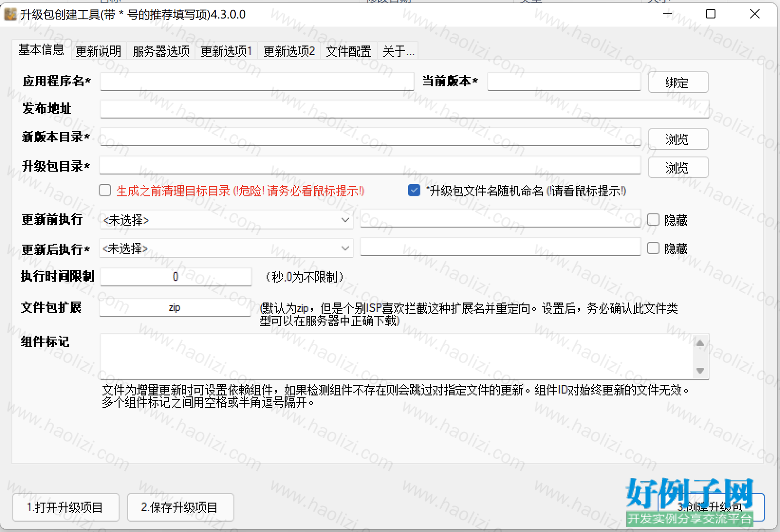Viewport: 780px width, 532px height.
Task: Click 3.创建升级包 button
Action: [x=711, y=507]
